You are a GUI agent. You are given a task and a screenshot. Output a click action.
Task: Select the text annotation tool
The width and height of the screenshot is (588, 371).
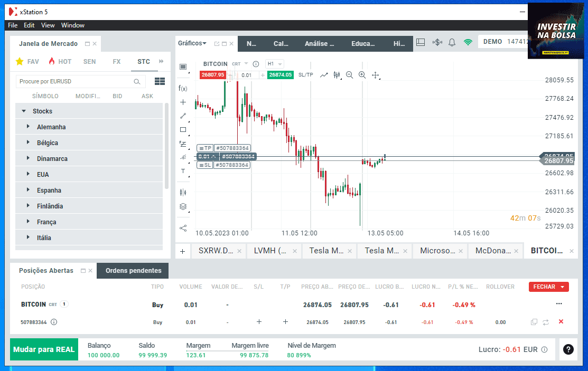pos(183,171)
